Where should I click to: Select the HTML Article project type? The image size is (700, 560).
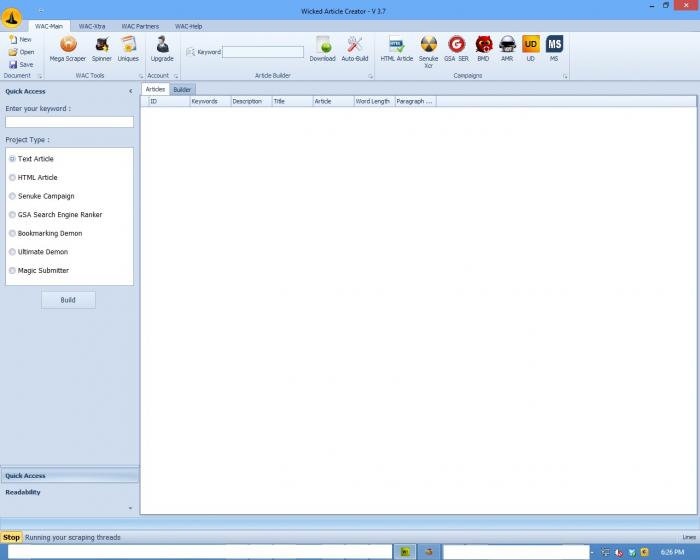pyautogui.click(x=33, y=177)
